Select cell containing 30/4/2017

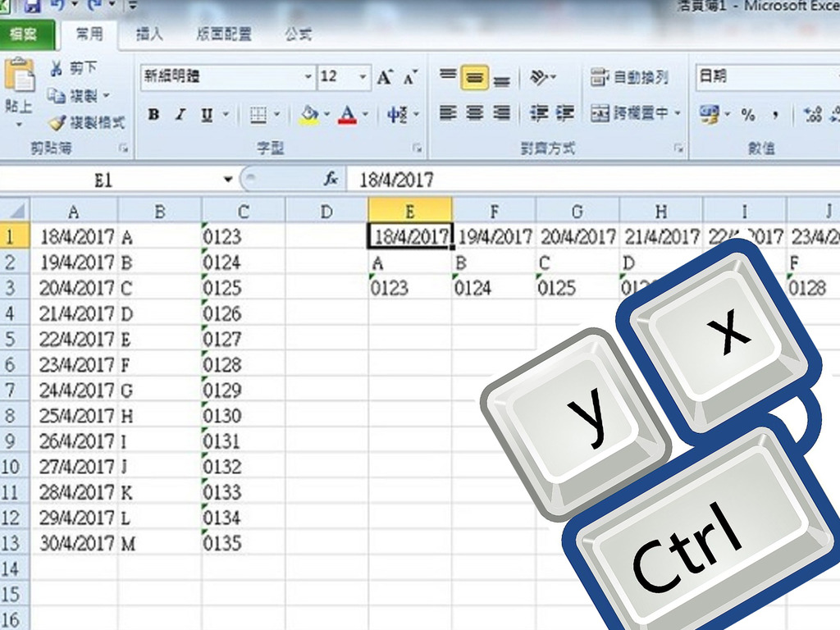[x=74, y=543]
